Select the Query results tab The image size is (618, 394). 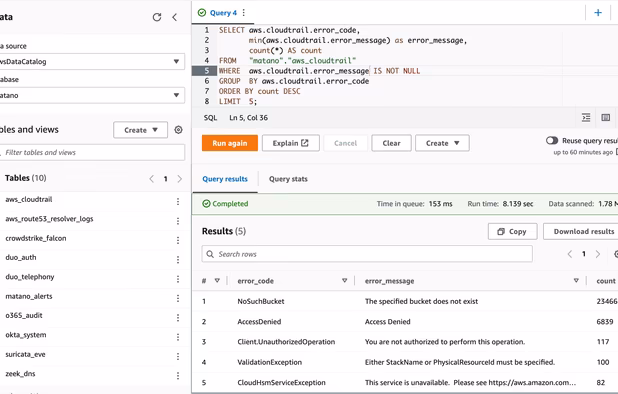(225, 179)
